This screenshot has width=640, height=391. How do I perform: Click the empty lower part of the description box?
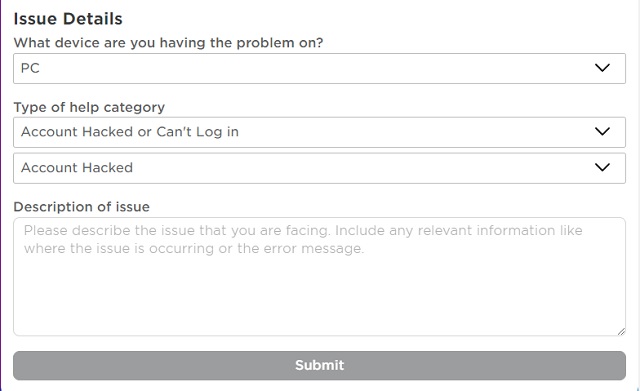click(x=319, y=298)
